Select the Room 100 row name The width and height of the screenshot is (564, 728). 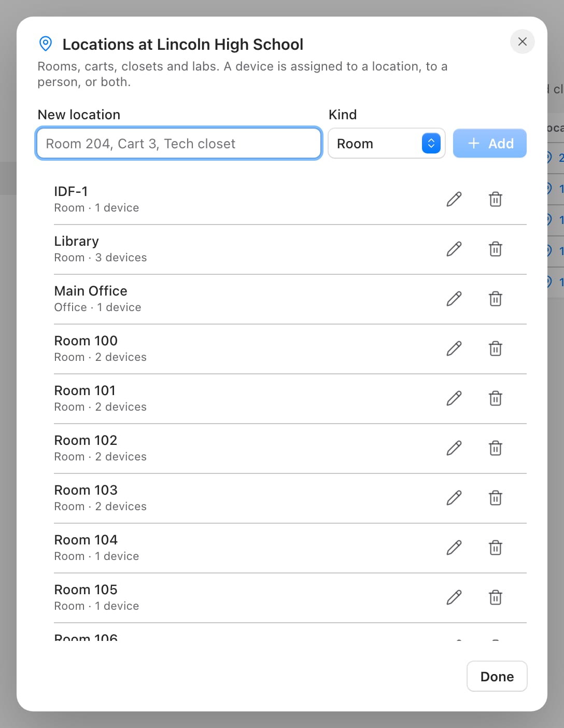coord(86,341)
